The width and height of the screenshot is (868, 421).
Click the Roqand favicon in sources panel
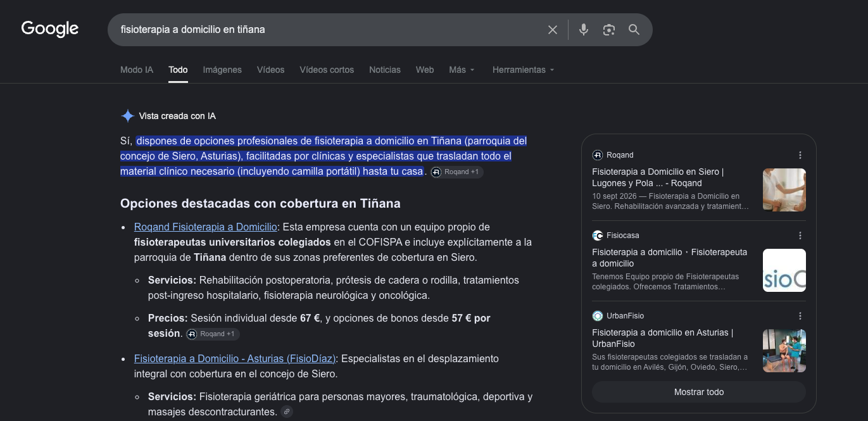click(597, 155)
